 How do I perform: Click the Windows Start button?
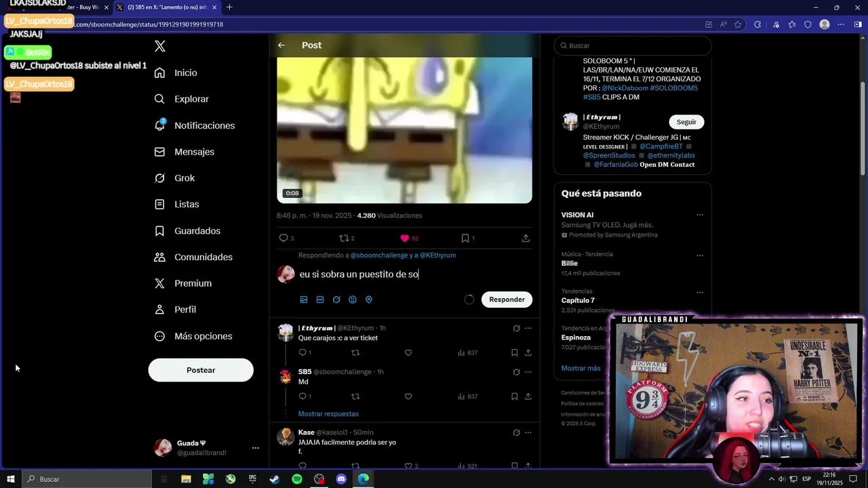pyautogui.click(x=11, y=479)
